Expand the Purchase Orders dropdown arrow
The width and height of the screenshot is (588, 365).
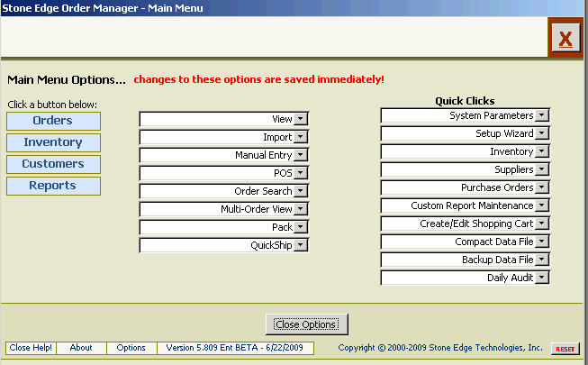click(x=542, y=187)
